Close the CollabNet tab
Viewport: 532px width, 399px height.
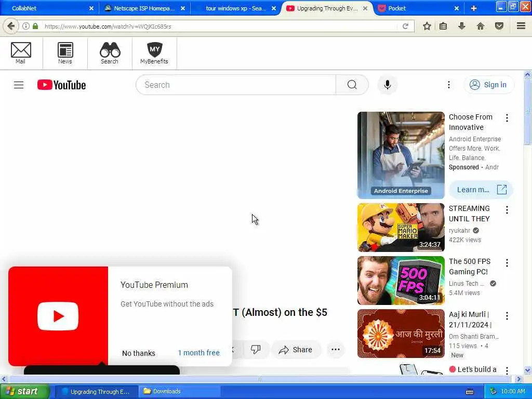click(91, 8)
